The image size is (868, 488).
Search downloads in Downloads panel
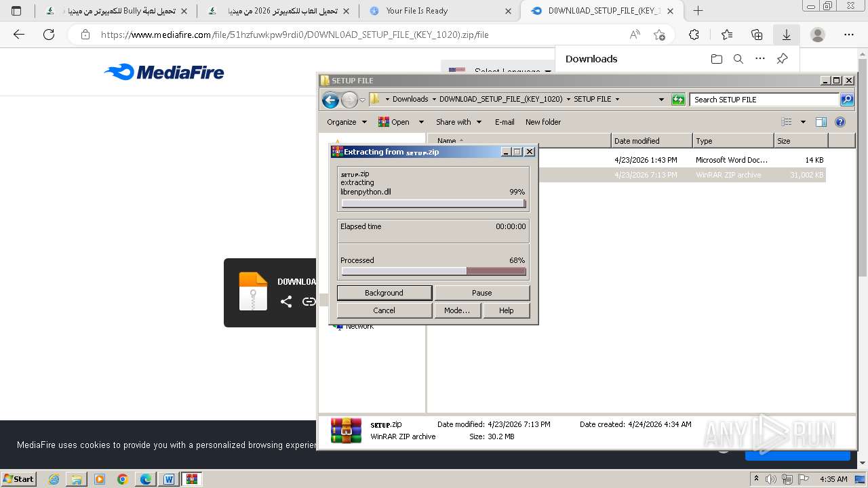pyautogui.click(x=738, y=59)
